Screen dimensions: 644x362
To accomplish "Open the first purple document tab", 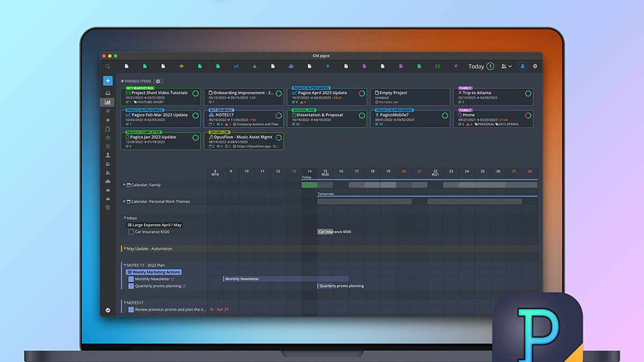I will click(x=364, y=66).
